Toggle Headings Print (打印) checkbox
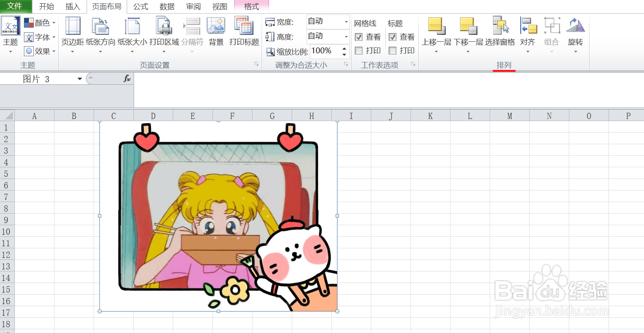 coord(393,51)
